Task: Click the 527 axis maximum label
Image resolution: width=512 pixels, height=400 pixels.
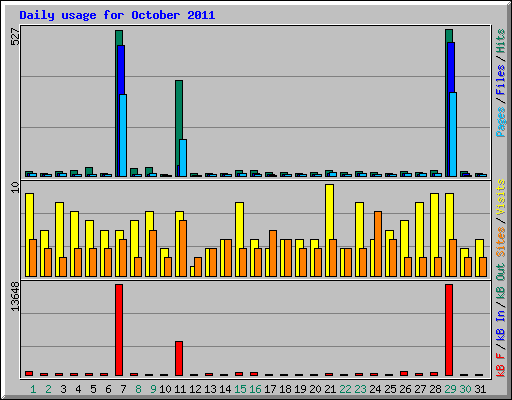Action: [x=15, y=37]
